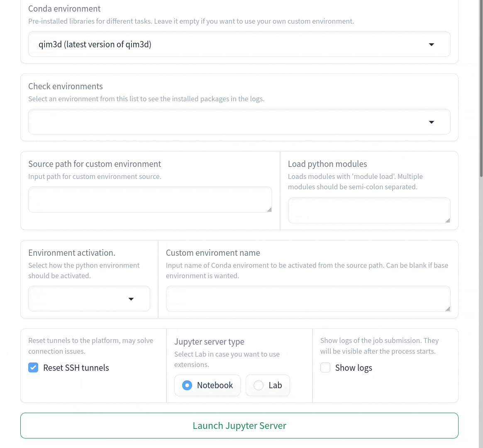Viewport: 483px width, 448px height.
Task: Click the Launch Jupyter Server button
Action: 239,426
